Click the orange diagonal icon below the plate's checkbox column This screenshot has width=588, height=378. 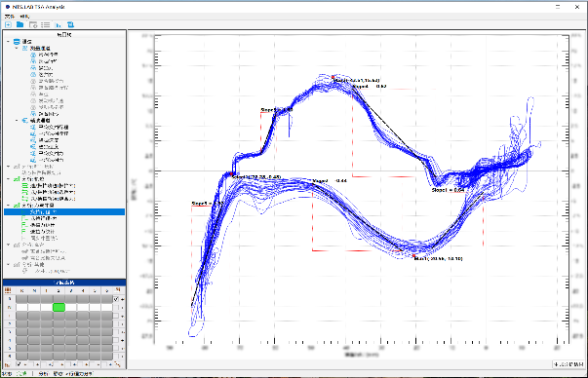coord(118,364)
